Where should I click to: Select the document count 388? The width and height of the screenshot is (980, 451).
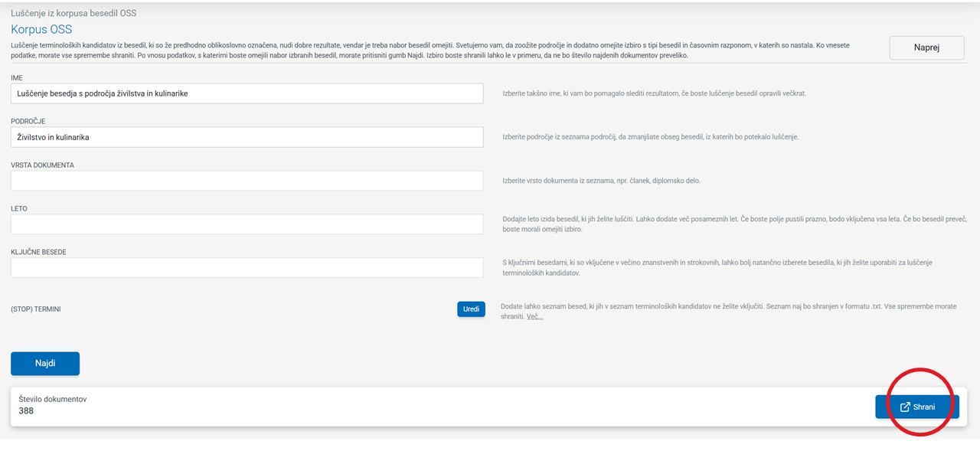click(26, 411)
